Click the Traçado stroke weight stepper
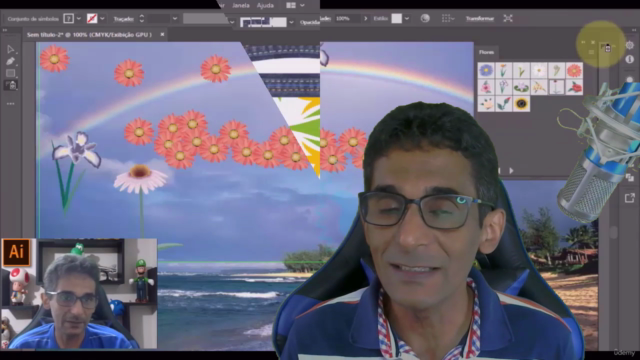 click(142, 19)
